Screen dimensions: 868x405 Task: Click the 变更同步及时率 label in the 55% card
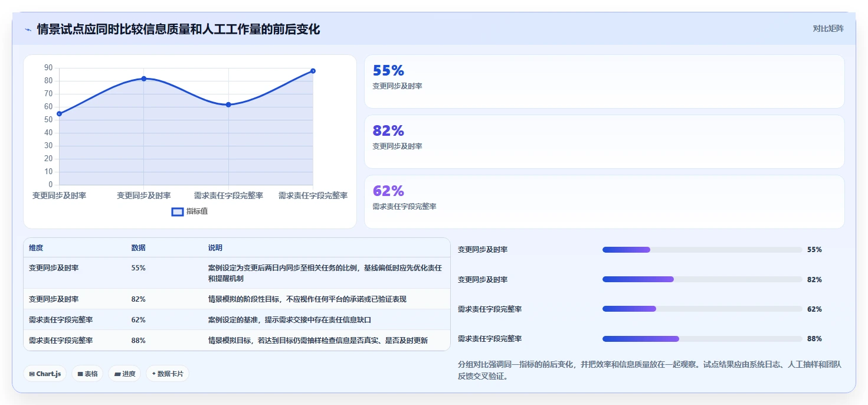397,86
